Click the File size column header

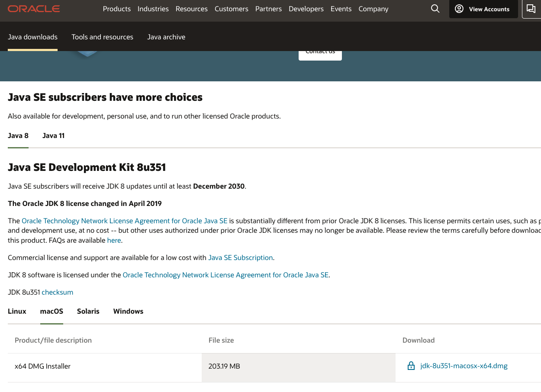[221, 340]
